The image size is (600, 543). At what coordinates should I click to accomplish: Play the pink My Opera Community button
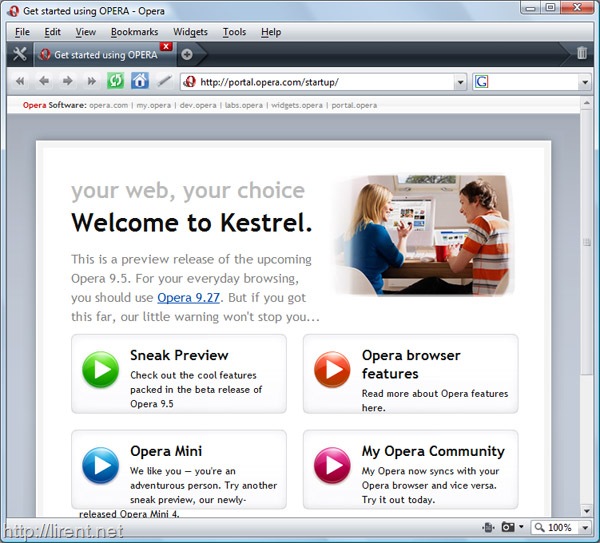point(332,465)
